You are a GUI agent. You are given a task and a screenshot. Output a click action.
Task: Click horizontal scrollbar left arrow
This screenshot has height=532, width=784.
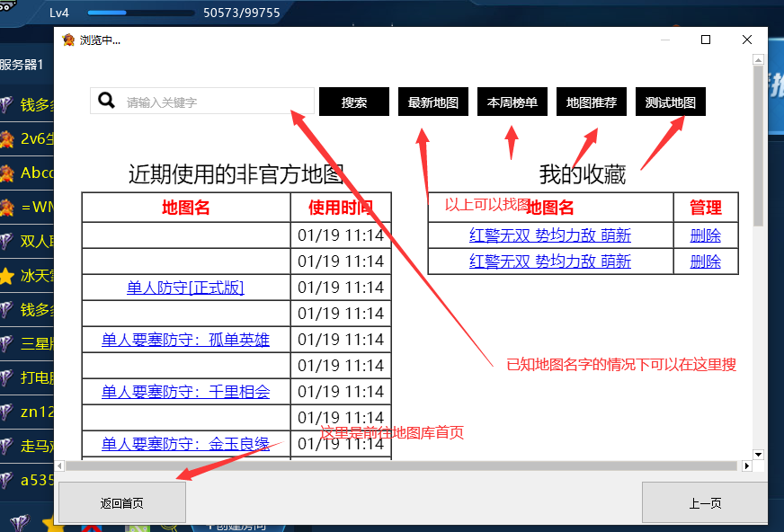click(x=59, y=466)
